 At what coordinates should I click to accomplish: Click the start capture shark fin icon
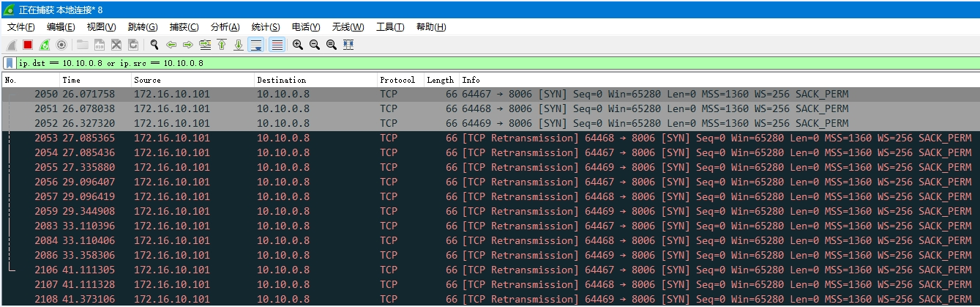(11, 45)
